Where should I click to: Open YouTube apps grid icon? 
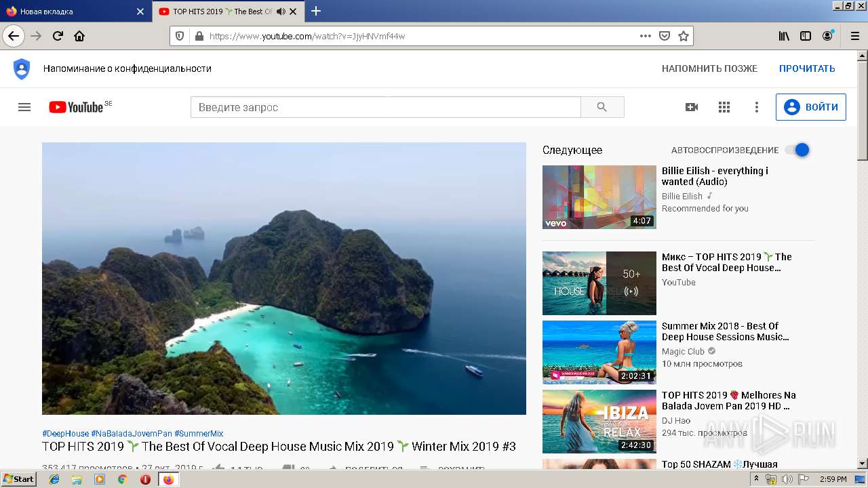click(724, 107)
